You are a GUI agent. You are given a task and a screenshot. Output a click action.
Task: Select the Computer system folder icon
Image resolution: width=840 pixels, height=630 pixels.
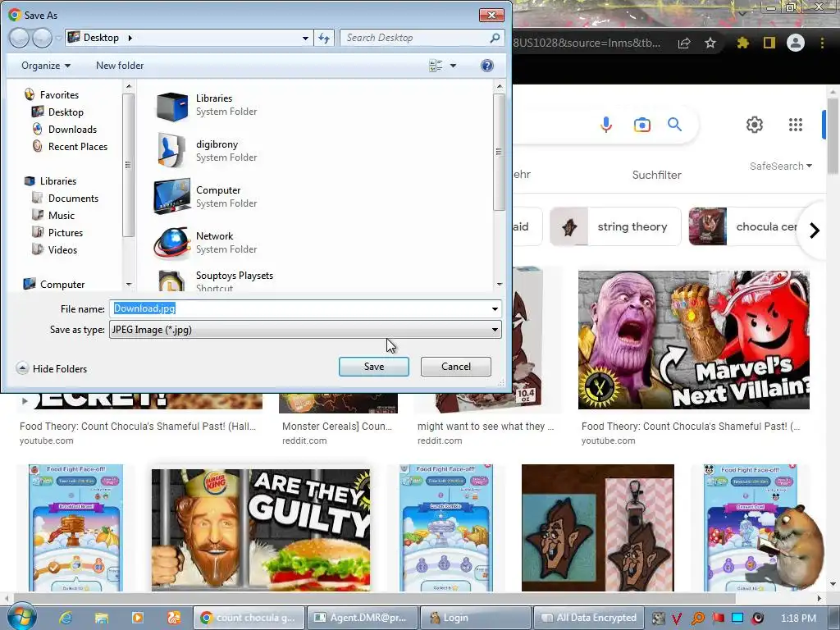[172, 197]
